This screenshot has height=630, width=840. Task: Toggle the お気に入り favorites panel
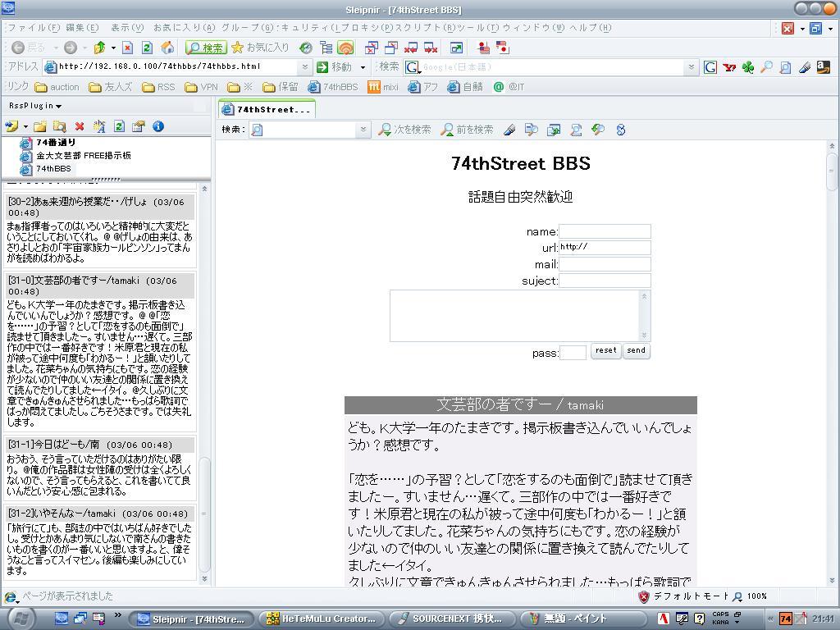click(x=260, y=48)
